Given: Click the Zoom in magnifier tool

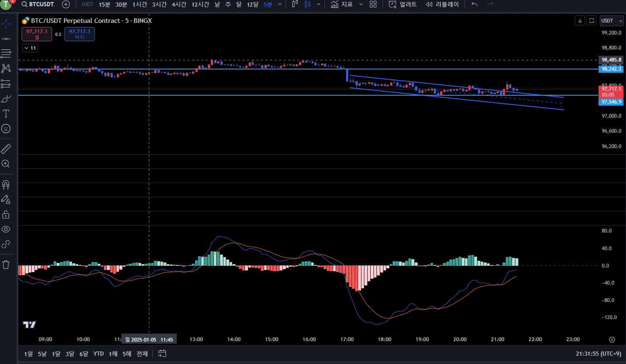Looking at the screenshot, I should click(6, 163).
